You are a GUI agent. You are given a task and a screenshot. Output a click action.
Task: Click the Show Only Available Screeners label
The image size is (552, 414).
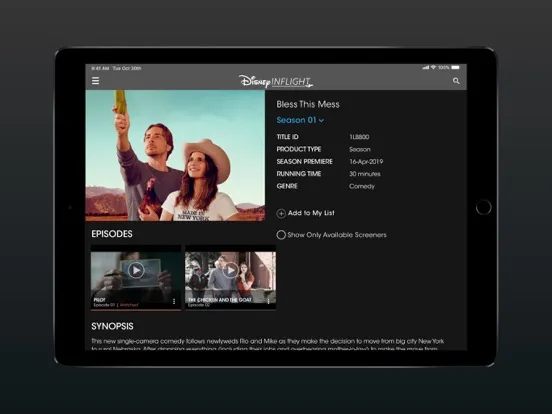pyautogui.click(x=337, y=235)
